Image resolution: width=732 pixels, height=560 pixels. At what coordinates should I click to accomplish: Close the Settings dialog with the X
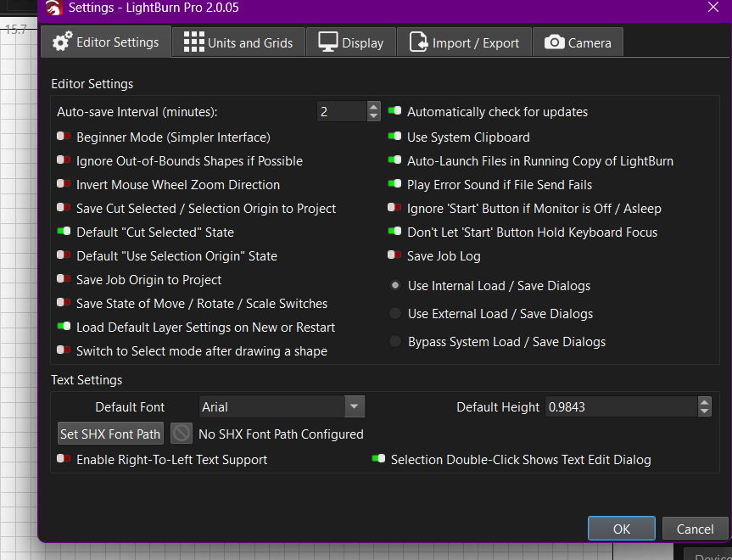[x=712, y=7]
